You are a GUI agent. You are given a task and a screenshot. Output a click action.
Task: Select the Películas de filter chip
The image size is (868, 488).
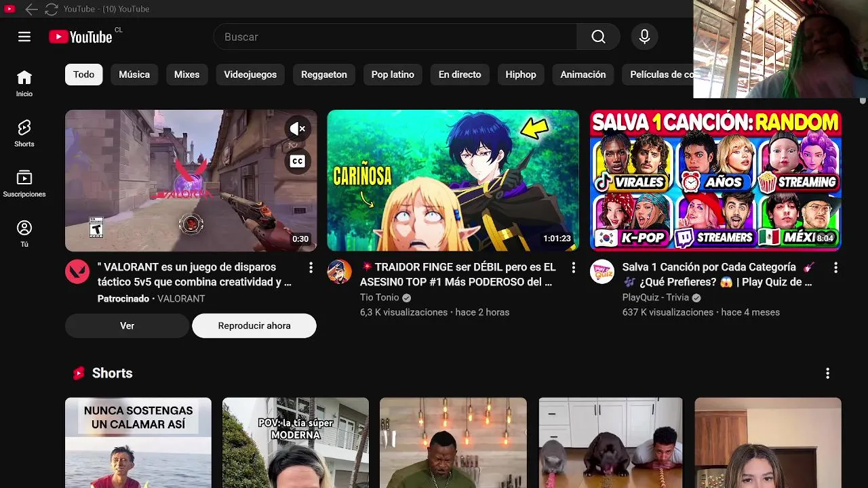tap(658, 75)
